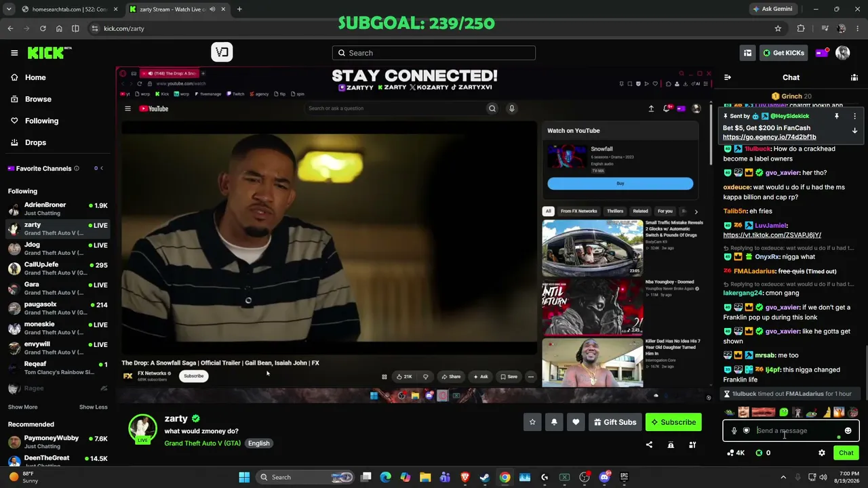This screenshot has width=868, height=488.
Task: Open envywill channel from Following
Action: [x=58, y=348]
